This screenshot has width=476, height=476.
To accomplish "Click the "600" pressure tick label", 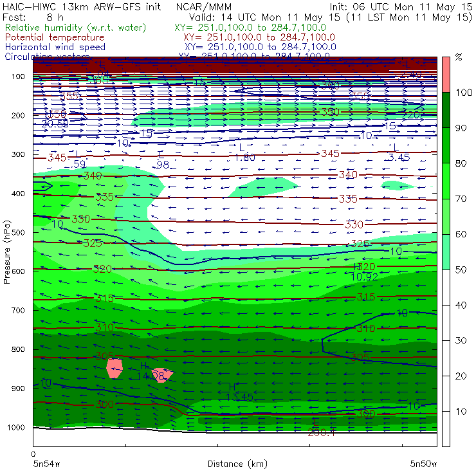I will (x=18, y=271).
